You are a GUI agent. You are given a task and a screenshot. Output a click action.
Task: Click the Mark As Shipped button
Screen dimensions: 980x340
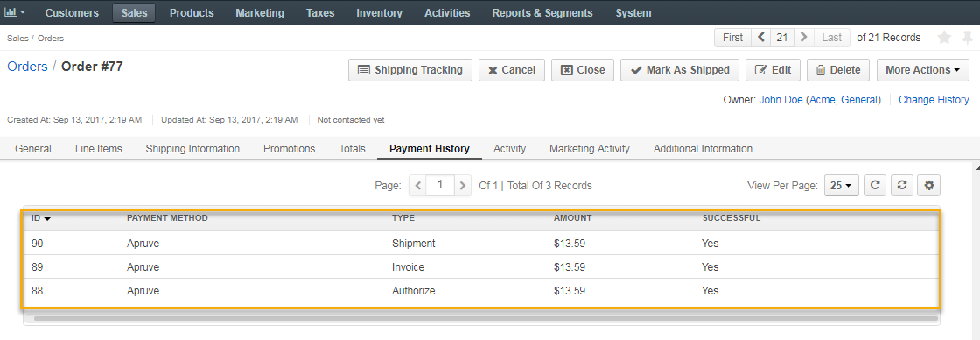(x=679, y=70)
